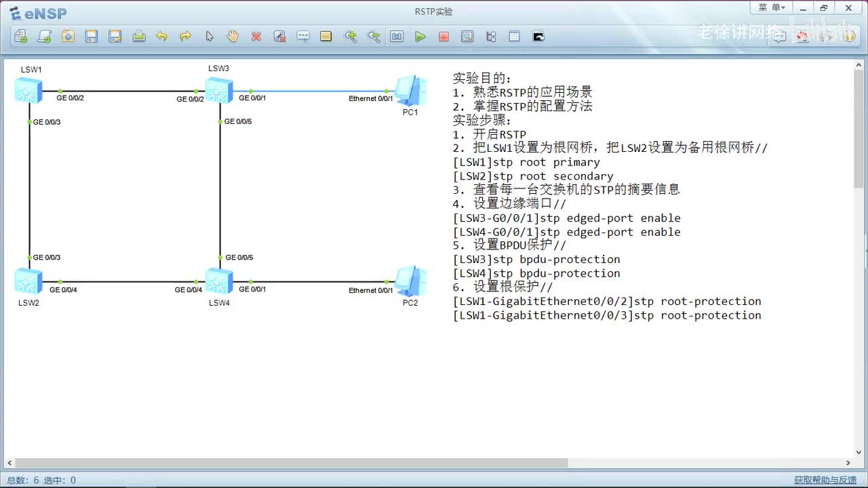Click the LSW4 name label
868x488 pixels.
tap(219, 303)
